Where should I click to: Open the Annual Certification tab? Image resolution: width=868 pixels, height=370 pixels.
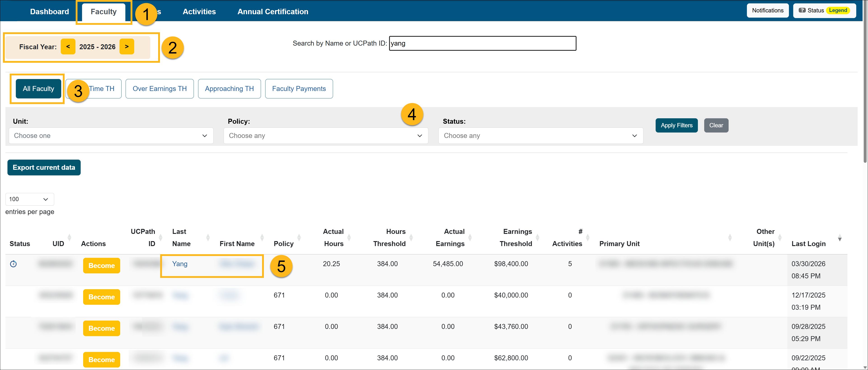[x=273, y=12]
